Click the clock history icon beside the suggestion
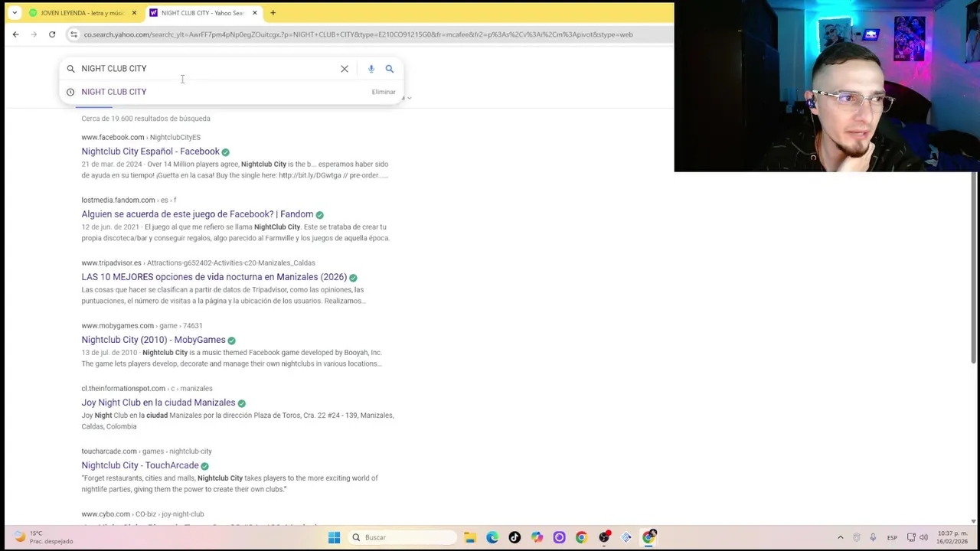The width and height of the screenshot is (980, 551). coord(70,92)
